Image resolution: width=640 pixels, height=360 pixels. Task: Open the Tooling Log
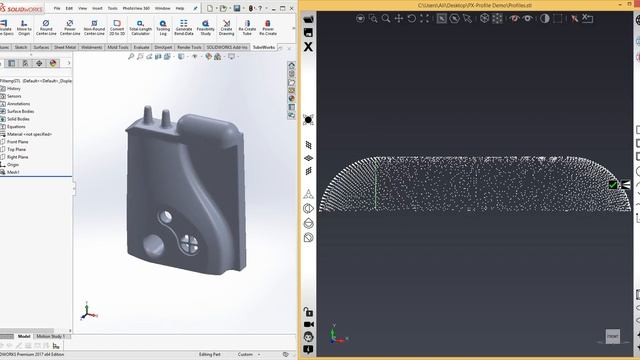163,27
